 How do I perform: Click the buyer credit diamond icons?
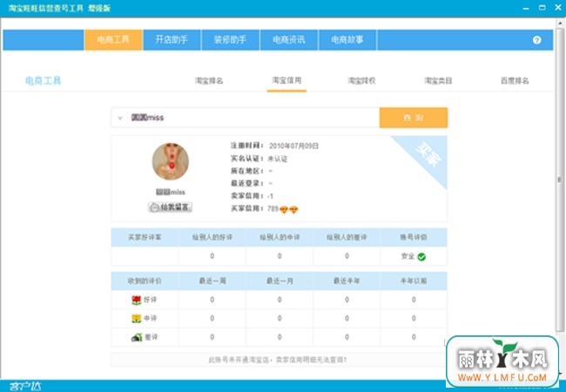pyautogui.click(x=289, y=209)
